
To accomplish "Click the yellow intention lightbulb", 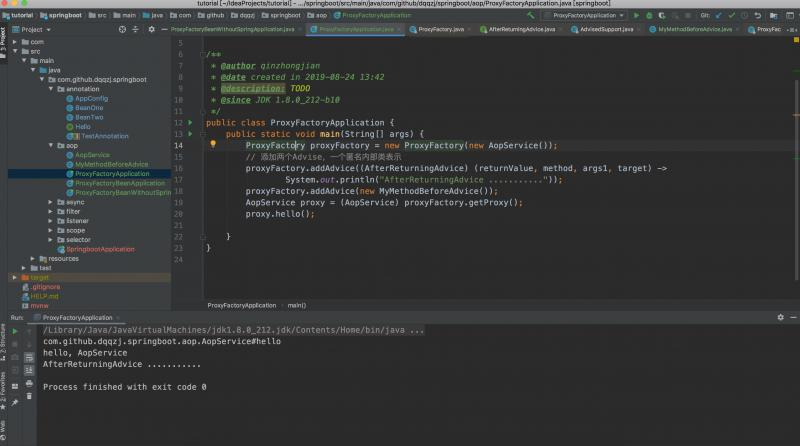I will pyautogui.click(x=213, y=144).
